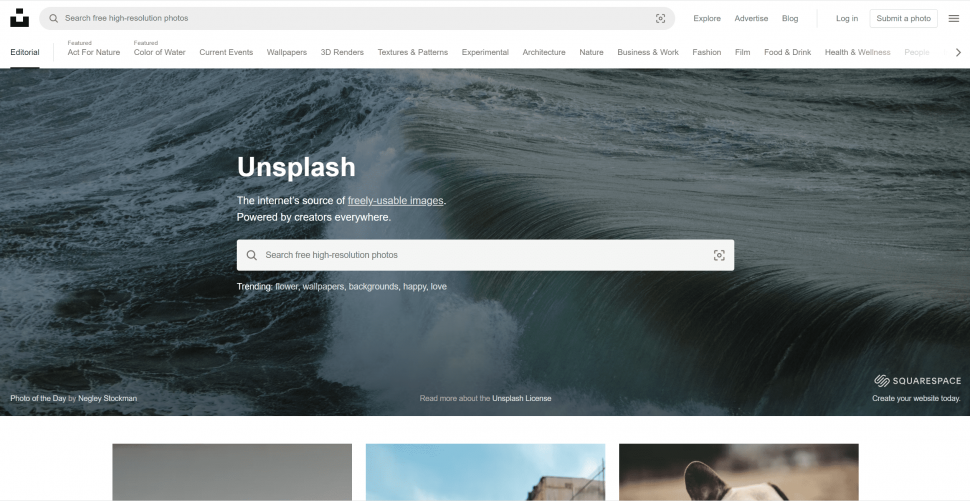Open visual search in hero search box
This screenshot has height=501, width=970.
719,255
